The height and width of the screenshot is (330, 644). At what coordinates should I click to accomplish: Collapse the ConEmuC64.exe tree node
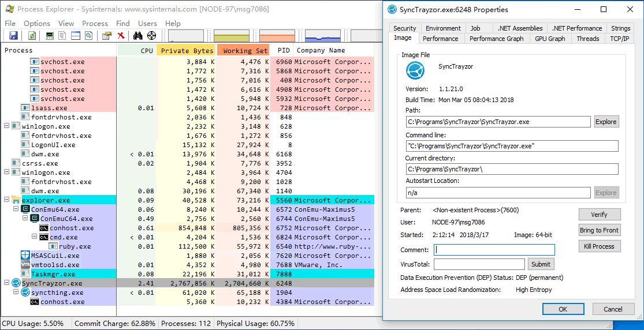tap(25, 218)
